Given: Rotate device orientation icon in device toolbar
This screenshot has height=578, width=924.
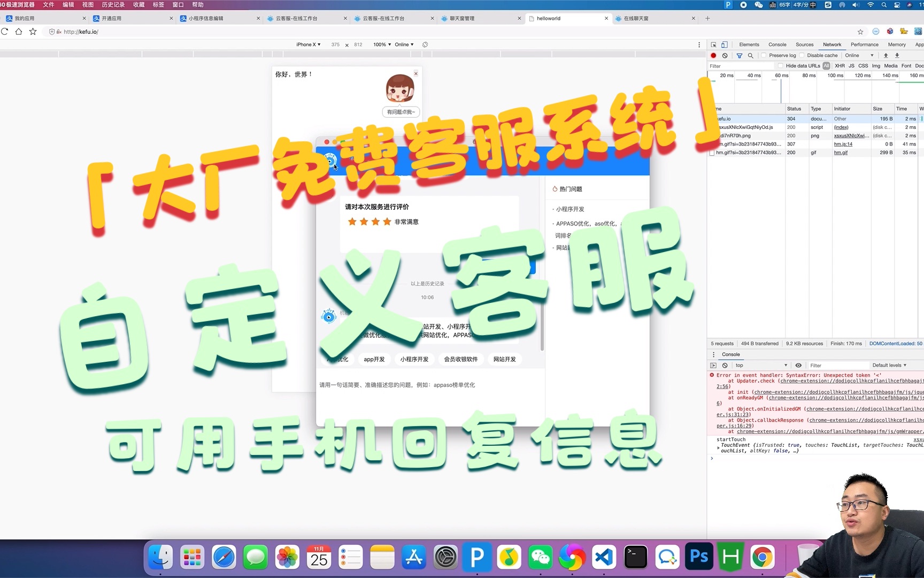Looking at the screenshot, I should tap(425, 45).
